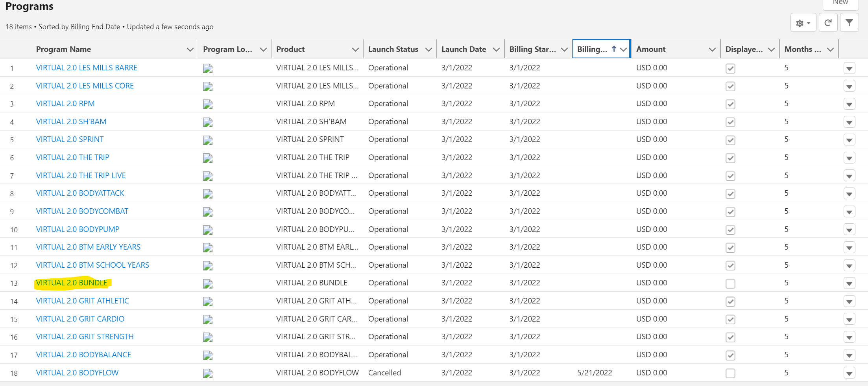Click broken logo image for LES MILLS BARRE
Viewport: 868px width, 386px height.
(208, 68)
